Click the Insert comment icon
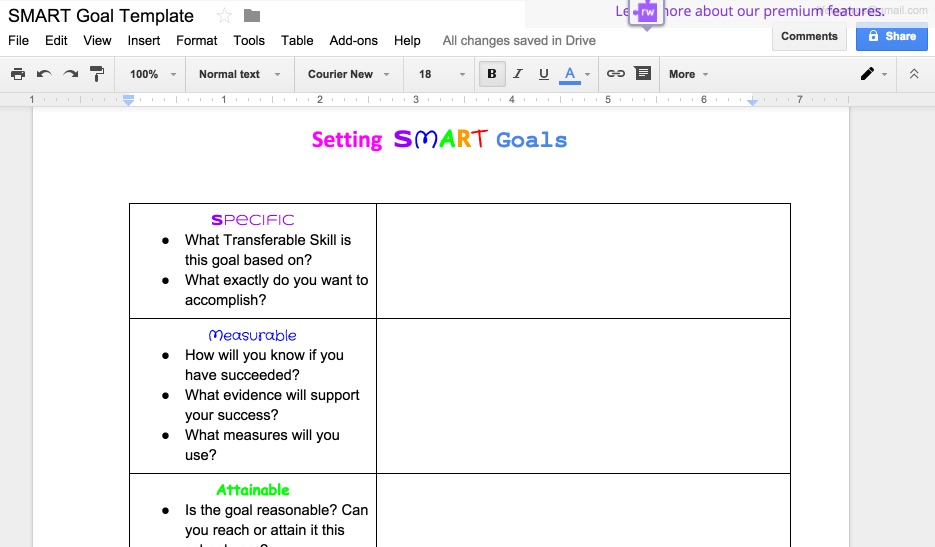The image size is (935, 547). [643, 73]
